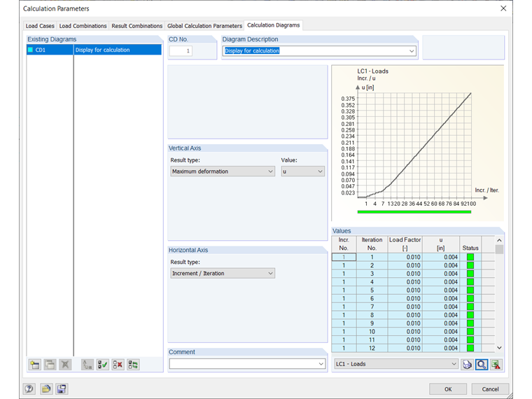Click the u [in] column header
Screen dimensions: 532x399
coord(441,244)
